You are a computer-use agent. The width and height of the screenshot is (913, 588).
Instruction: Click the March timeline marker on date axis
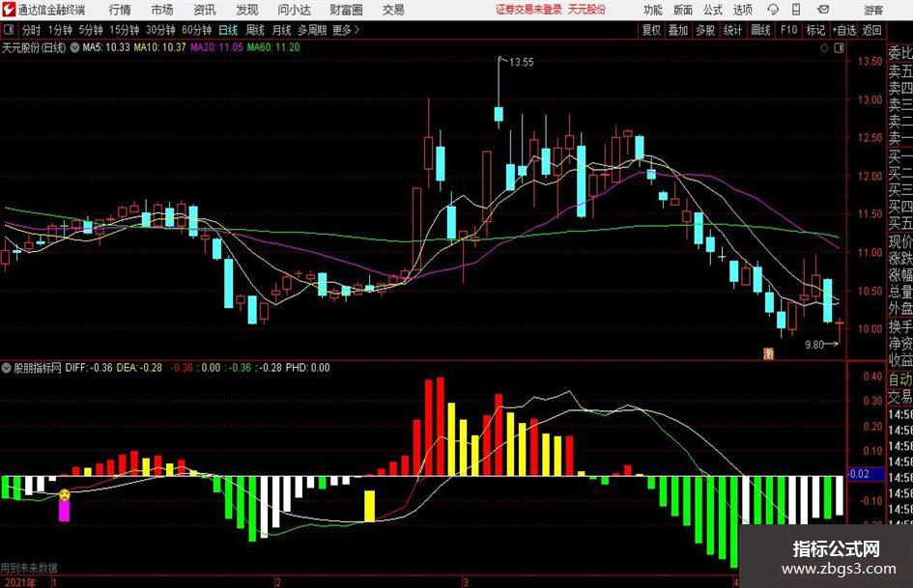click(466, 582)
